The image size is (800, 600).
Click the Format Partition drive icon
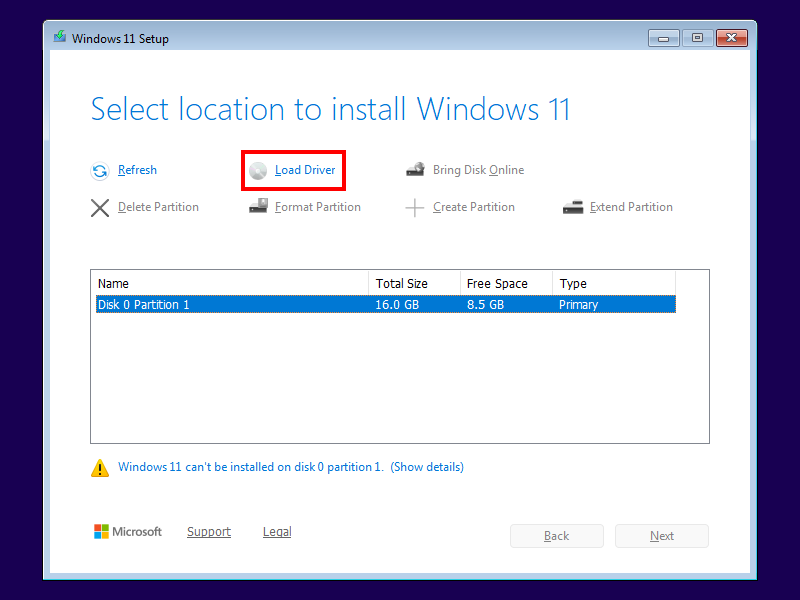pyautogui.click(x=258, y=206)
